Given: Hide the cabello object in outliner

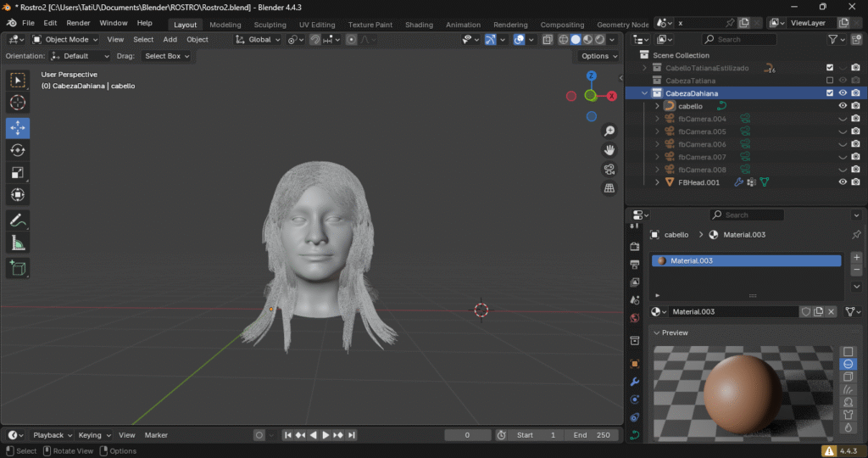Looking at the screenshot, I should 843,106.
